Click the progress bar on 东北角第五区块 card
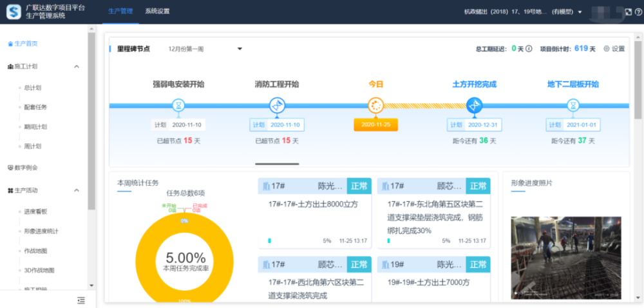 pos(388,240)
